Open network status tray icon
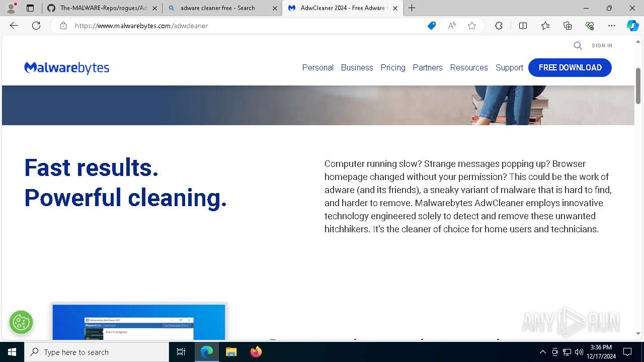The image size is (644, 362). click(x=567, y=352)
